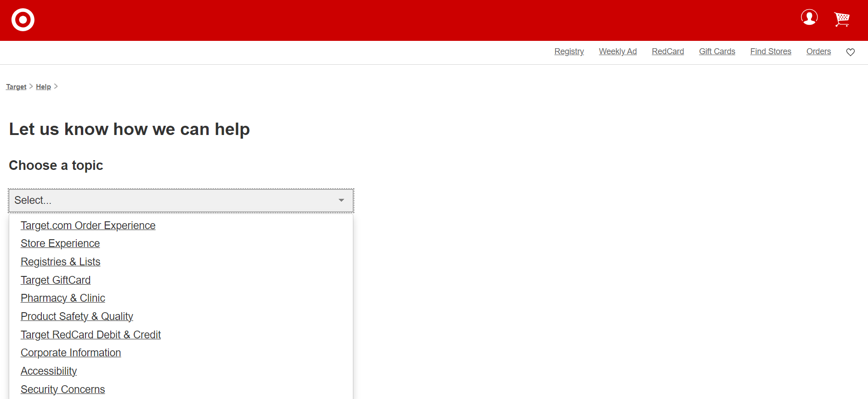Image resolution: width=868 pixels, height=399 pixels.
Task: Visit the Gift Cards page
Action: (717, 51)
